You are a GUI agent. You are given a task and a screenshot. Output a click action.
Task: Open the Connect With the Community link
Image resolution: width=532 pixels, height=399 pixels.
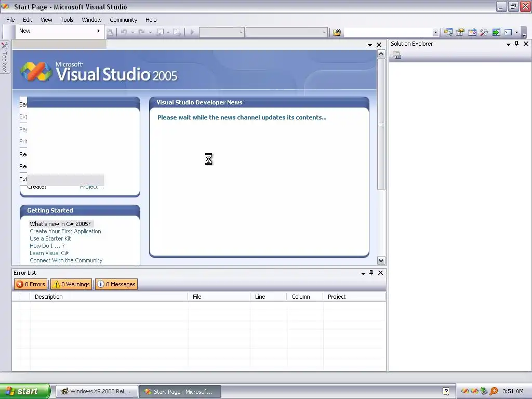(66, 260)
